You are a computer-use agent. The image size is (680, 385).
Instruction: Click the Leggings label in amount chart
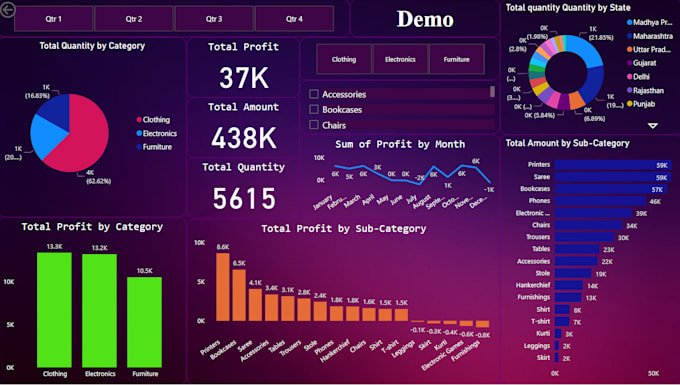pyautogui.click(x=536, y=346)
